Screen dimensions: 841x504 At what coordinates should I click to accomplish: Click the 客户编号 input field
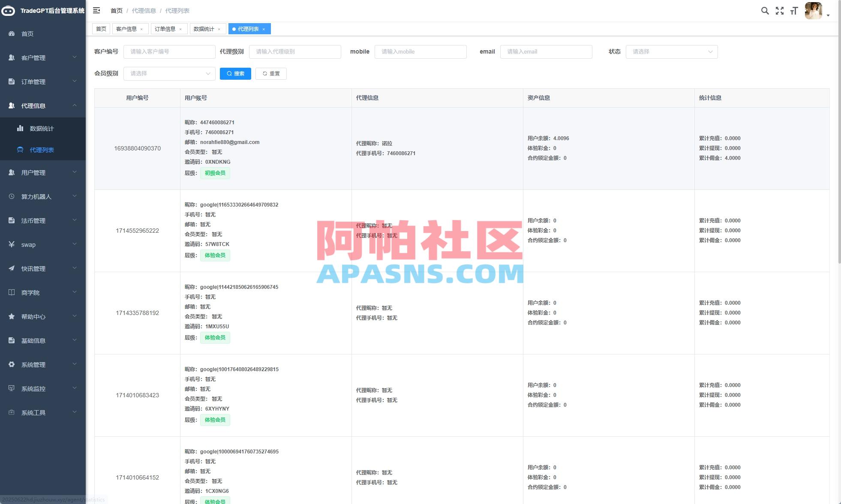click(169, 51)
